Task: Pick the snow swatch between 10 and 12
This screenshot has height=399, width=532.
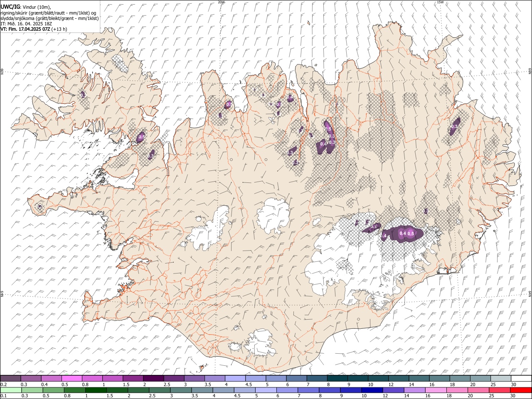Action: 378,379
